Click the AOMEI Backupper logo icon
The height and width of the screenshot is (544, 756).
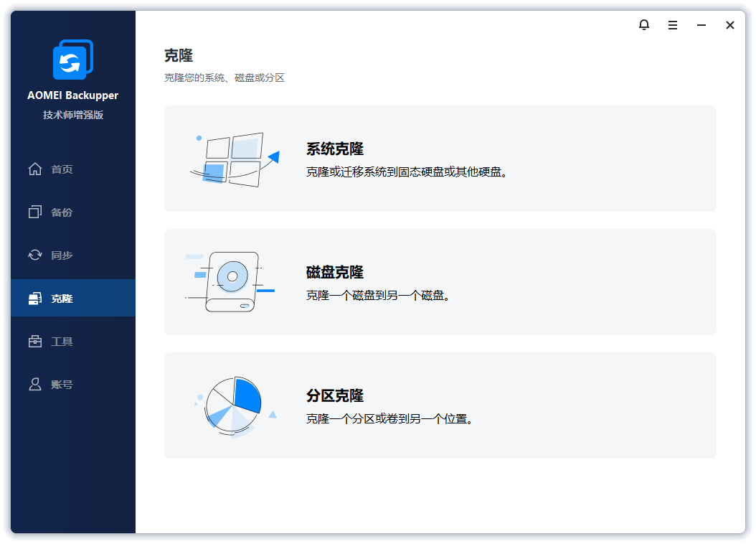click(x=72, y=60)
